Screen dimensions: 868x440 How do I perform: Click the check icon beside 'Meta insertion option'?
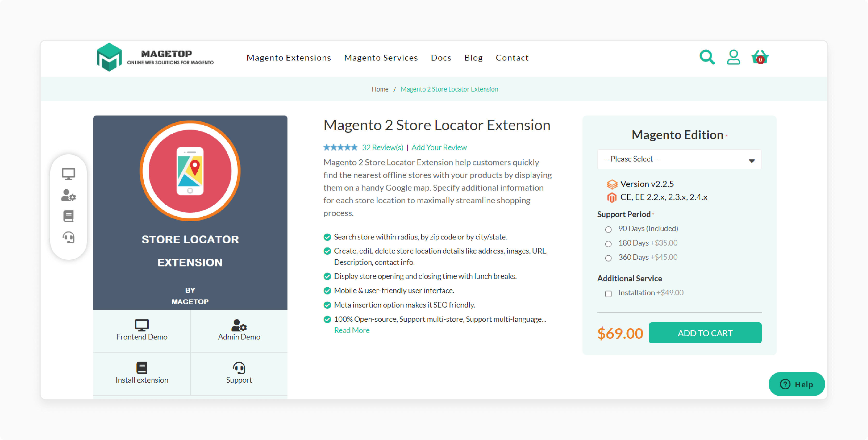(327, 305)
